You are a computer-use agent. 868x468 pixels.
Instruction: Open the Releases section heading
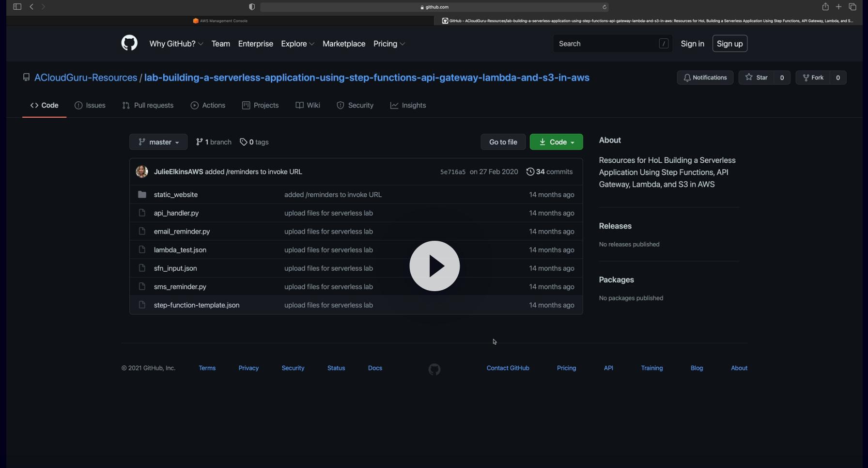pos(615,226)
